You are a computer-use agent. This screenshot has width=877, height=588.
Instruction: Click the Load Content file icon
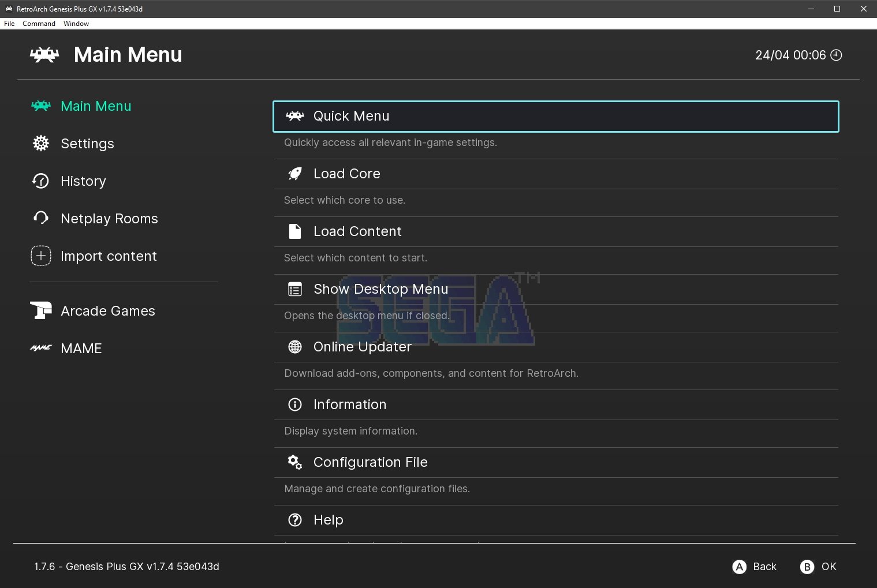(x=295, y=231)
